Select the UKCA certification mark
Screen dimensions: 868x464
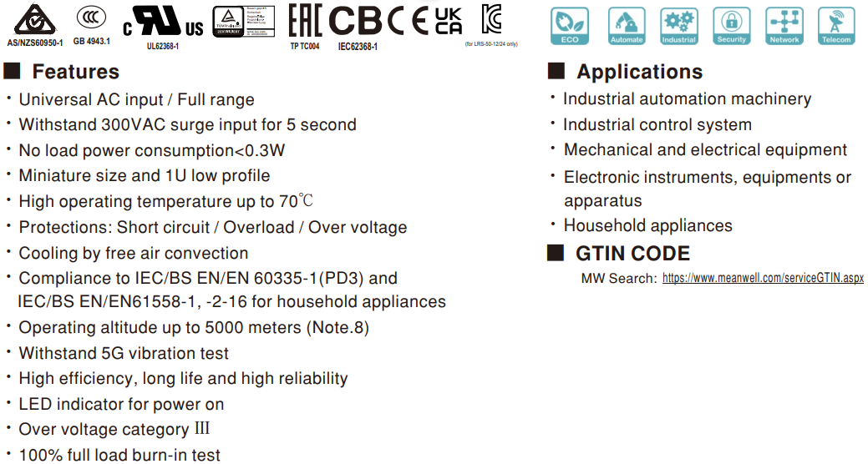pyautogui.click(x=449, y=22)
